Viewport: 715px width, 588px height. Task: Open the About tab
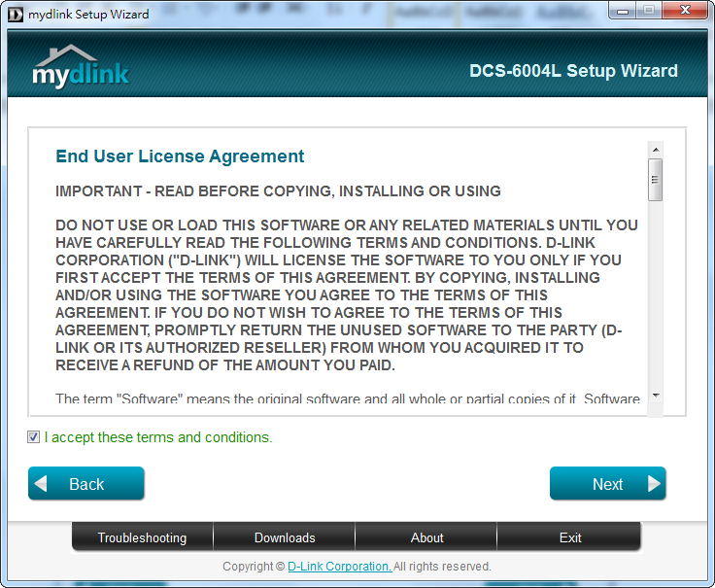426,537
